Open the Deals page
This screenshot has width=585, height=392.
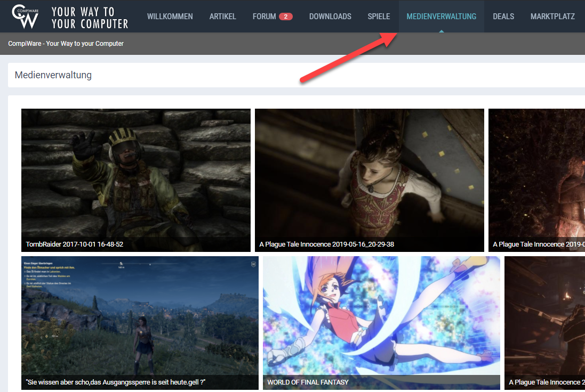503,17
